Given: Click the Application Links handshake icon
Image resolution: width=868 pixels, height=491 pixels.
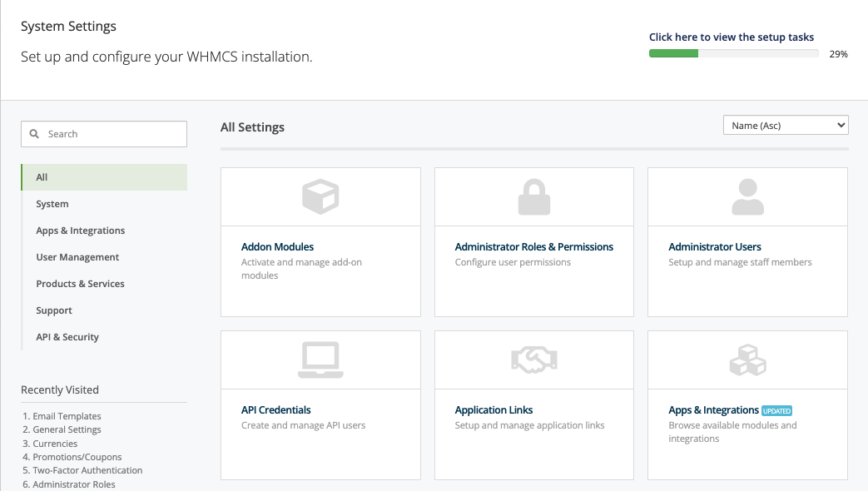Looking at the screenshot, I should tap(534, 360).
